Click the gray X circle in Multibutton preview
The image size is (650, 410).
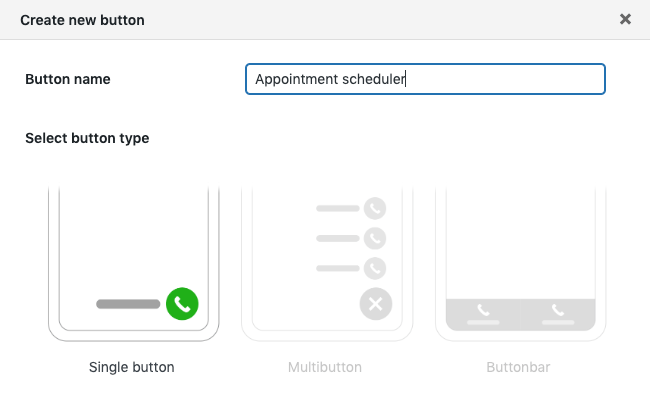[x=375, y=304]
